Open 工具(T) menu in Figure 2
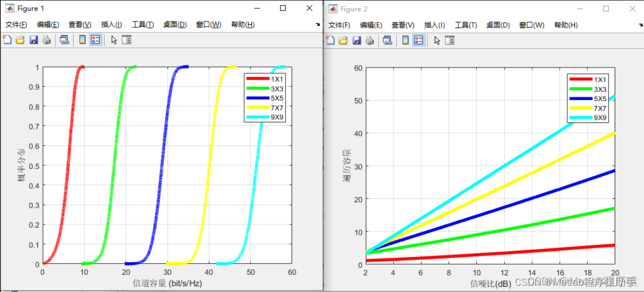The image size is (644, 292). pos(466,25)
